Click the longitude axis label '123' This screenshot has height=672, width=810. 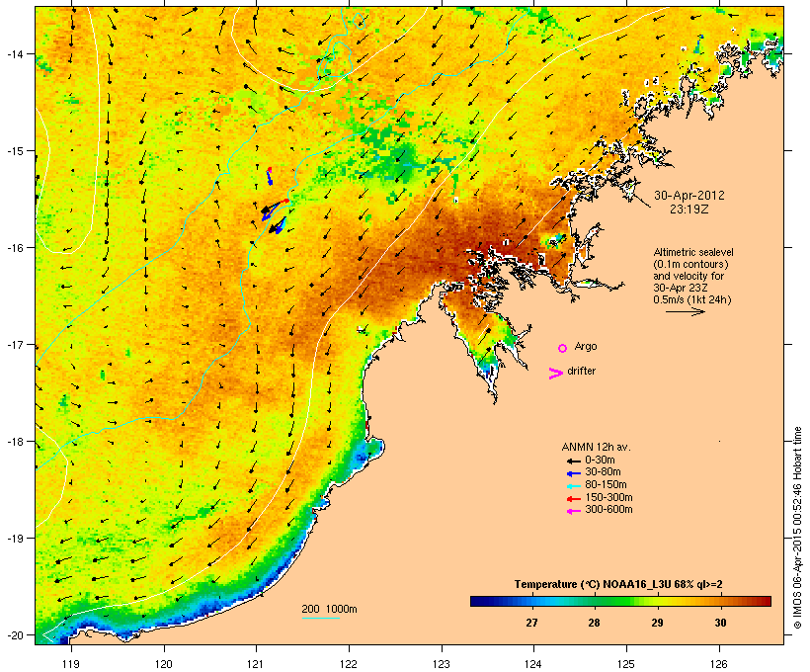pyautogui.click(x=442, y=664)
